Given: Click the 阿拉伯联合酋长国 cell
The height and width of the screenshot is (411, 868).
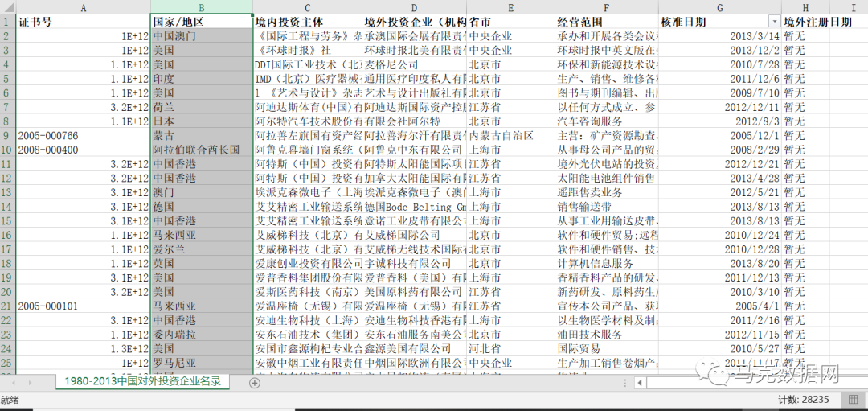Looking at the screenshot, I should point(202,150).
